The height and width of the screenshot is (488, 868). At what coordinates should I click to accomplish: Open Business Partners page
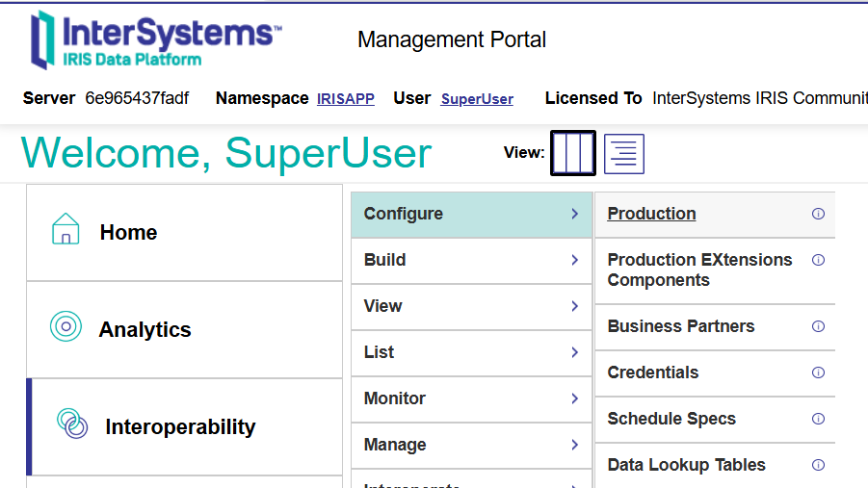(681, 326)
